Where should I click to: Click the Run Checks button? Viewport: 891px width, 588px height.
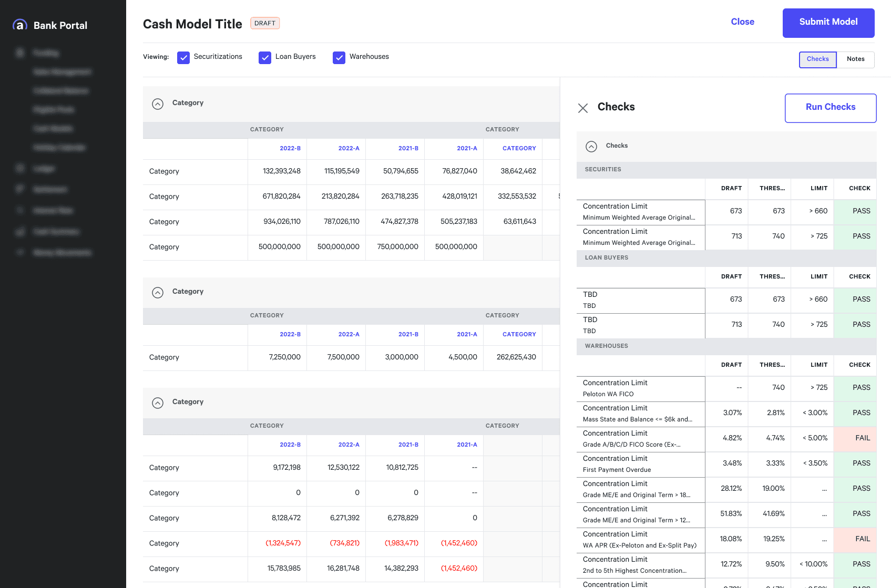pos(831,108)
